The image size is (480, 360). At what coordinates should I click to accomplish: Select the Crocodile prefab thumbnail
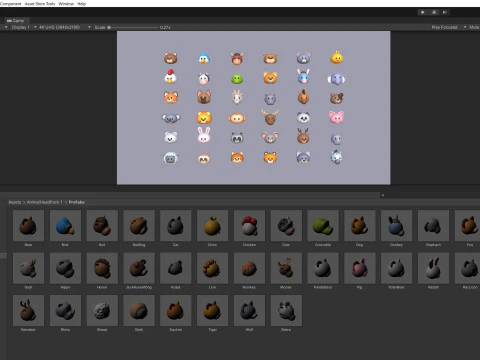[323, 226]
